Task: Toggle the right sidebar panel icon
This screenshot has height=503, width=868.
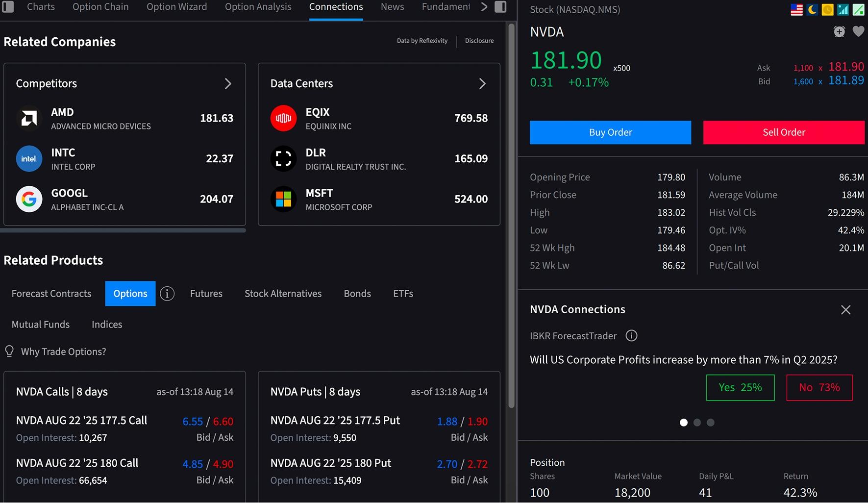Action: [500, 7]
